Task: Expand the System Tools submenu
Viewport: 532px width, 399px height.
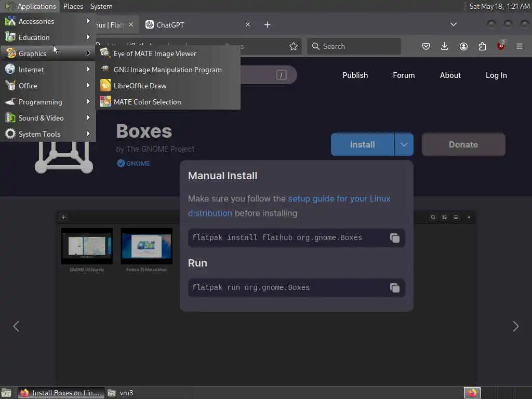Action: click(x=47, y=134)
